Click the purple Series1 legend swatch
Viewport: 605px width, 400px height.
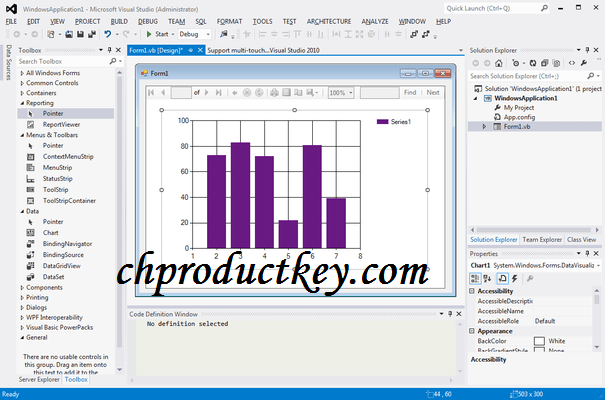coord(382,122)
